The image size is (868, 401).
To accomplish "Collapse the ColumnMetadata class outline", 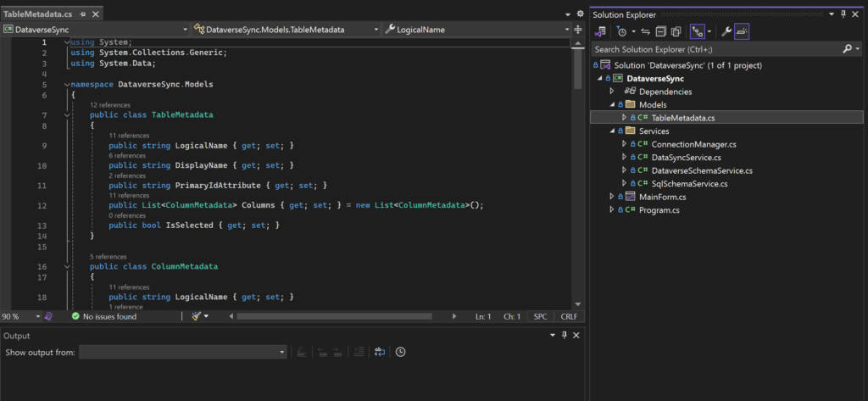I will [67, 266].
